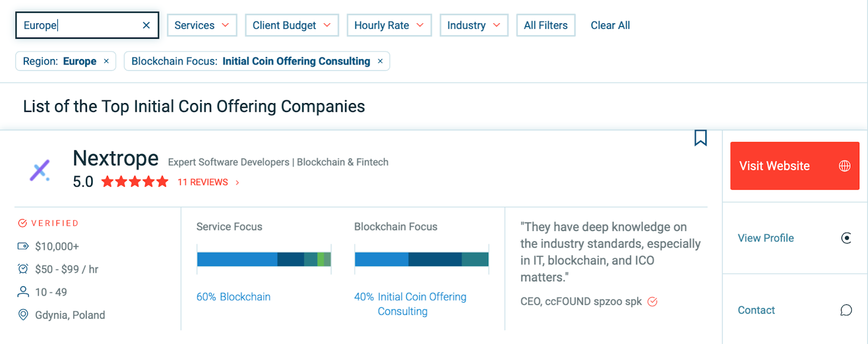Screen dimensions: 868x344
Task: Remove the Region: Europe filter chip
Action: (106, 61)
